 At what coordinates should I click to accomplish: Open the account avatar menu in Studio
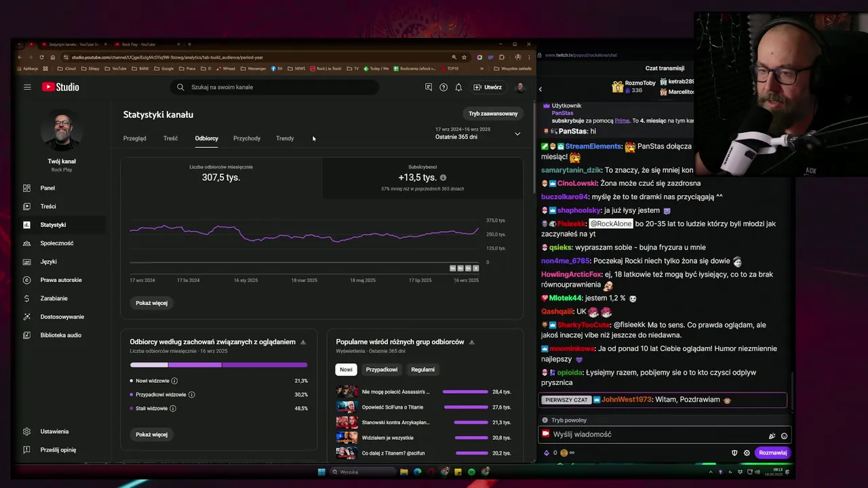pos(520,87)
